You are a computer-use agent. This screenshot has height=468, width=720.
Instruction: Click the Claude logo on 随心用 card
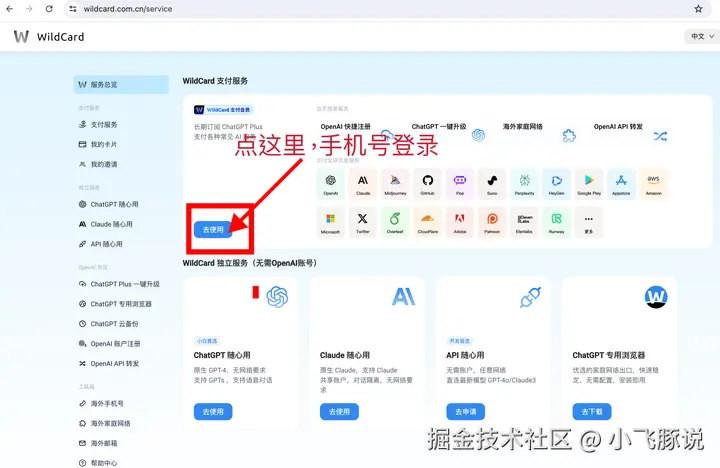coord(404,297)
